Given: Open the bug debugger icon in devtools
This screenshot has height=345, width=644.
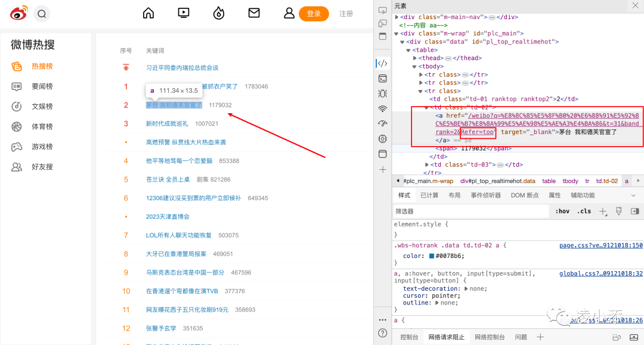Looking at the screenshot, I should pyautogui.click(x=382, y=94).
